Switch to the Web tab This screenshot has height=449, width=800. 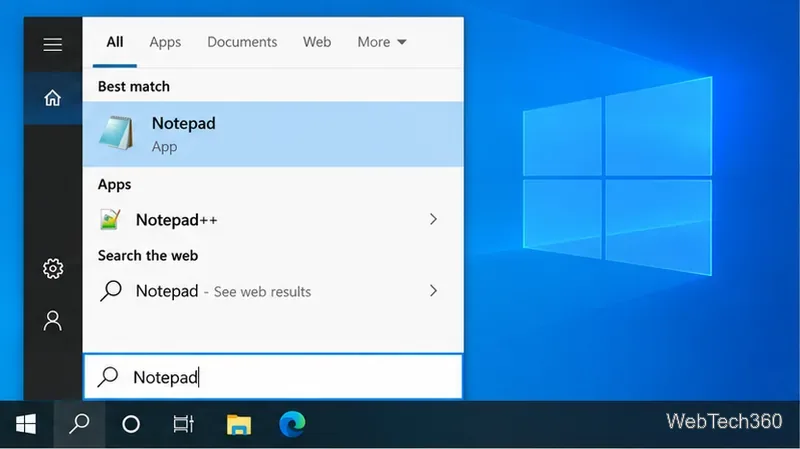pyautogui.click(x=317, y=42)
